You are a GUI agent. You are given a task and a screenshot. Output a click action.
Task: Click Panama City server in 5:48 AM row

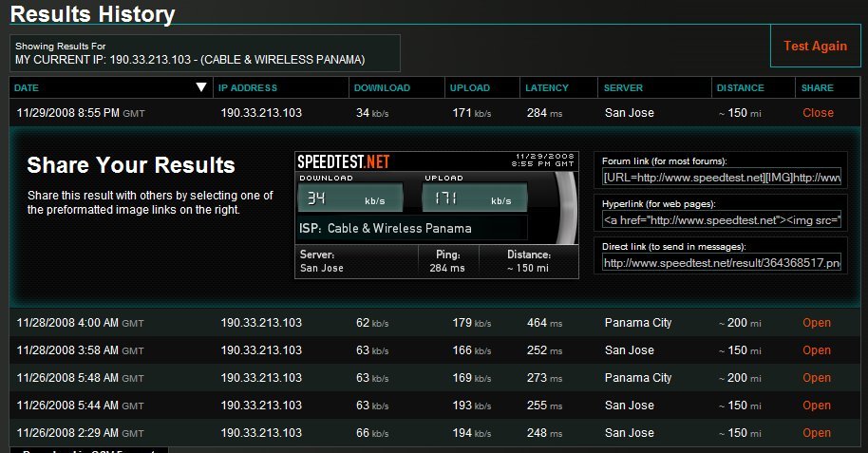(x=638, y=378)
